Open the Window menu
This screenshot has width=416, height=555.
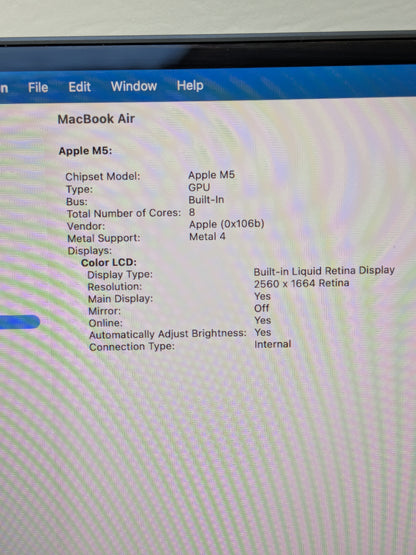coord(134,86)
